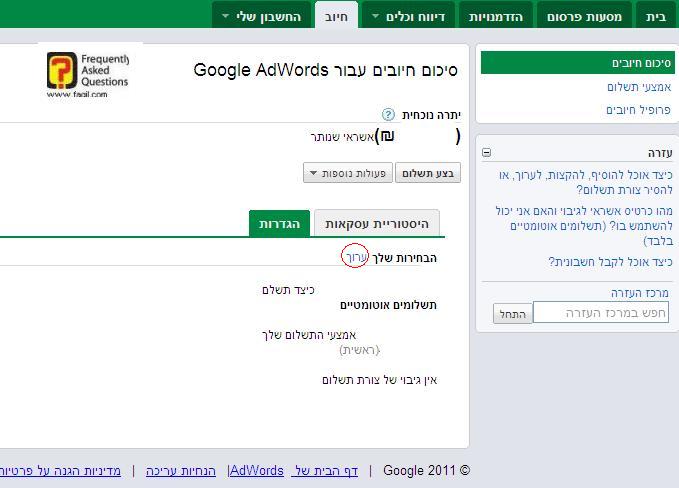Click the הנחיות עריכה footer link
This screenshot has height=488, width=679.
[181, 470]
